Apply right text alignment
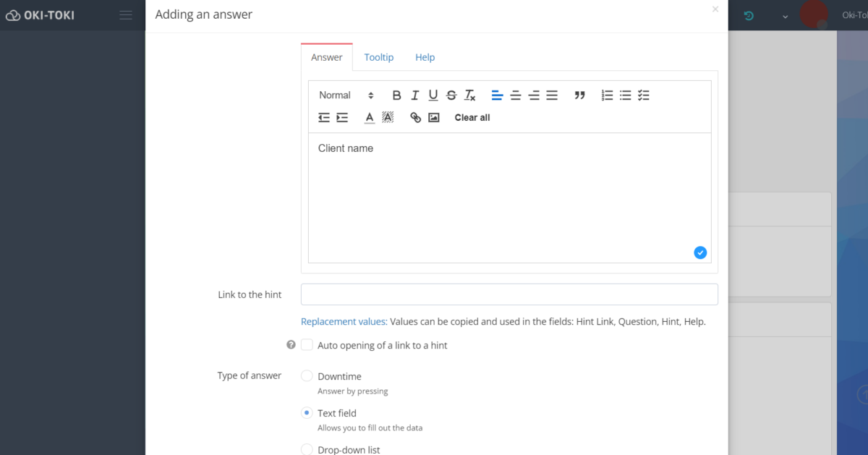The width and height of the screenshot is (868, 455). click(533, 95)
